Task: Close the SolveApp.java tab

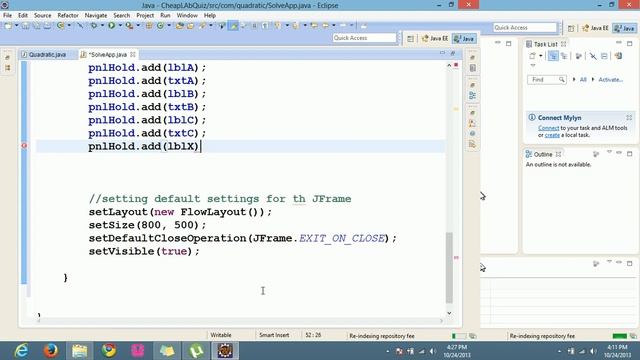Action: (133, 54)
